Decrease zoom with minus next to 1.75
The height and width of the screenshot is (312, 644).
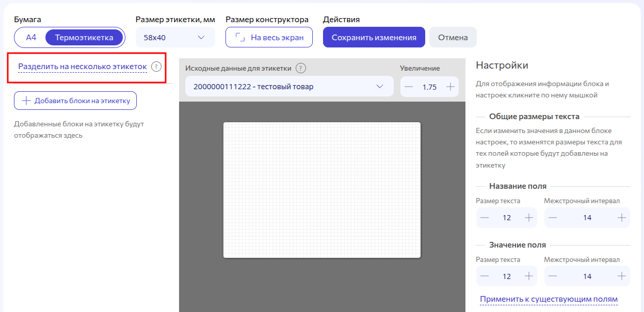409,87
